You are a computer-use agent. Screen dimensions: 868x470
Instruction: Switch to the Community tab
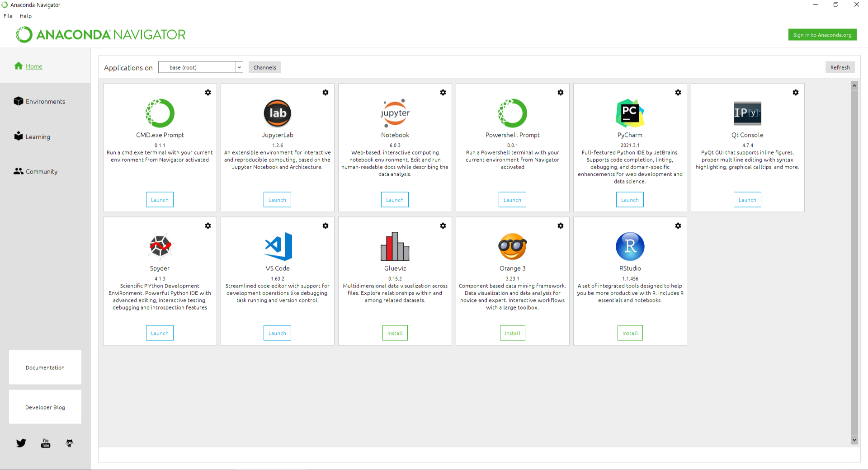(36, 171)
